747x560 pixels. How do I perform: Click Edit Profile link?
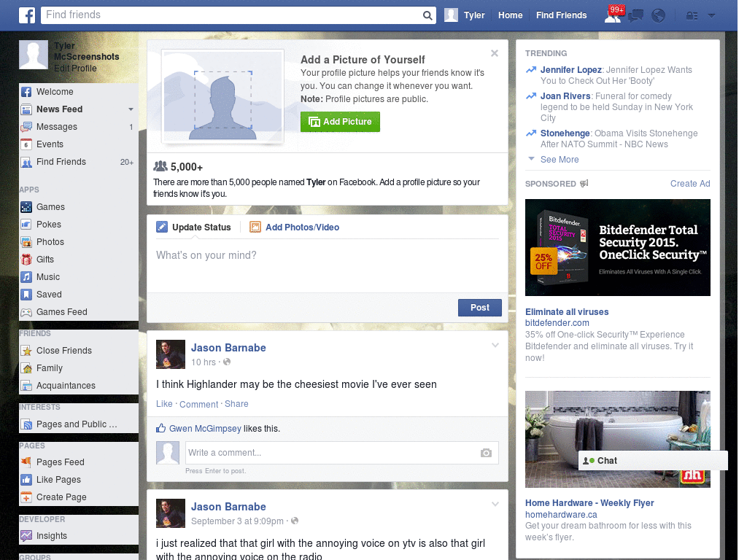click(x=75, y=68)
